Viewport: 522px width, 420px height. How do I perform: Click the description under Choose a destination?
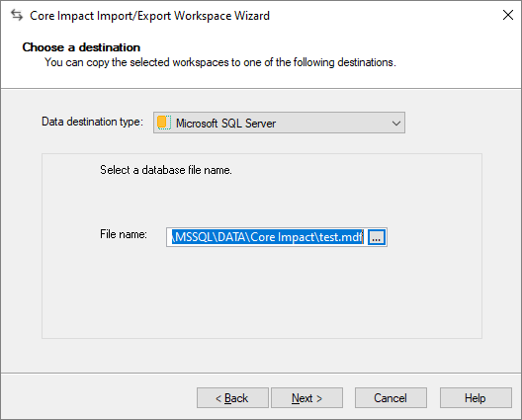(x=220, y=62)
